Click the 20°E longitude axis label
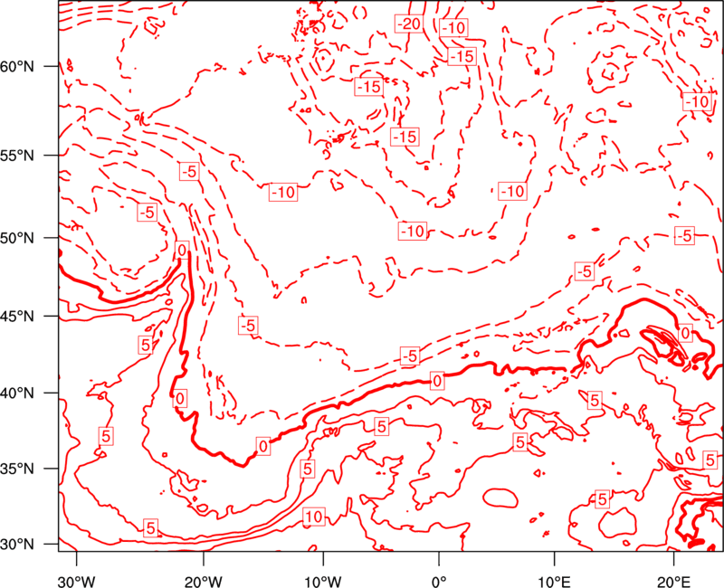Screen dimensions: 724x588 point(673,581)
